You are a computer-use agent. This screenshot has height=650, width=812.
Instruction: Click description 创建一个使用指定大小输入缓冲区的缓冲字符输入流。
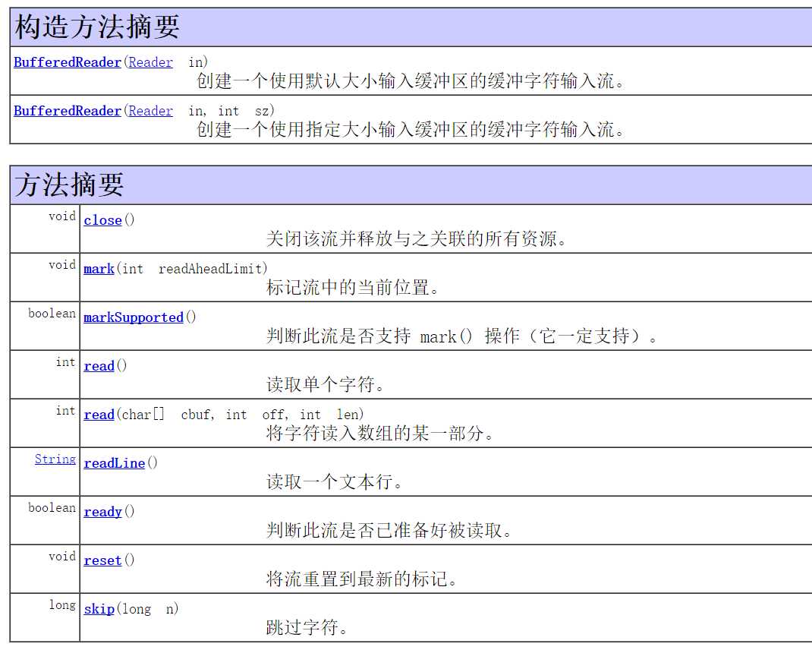411,130
